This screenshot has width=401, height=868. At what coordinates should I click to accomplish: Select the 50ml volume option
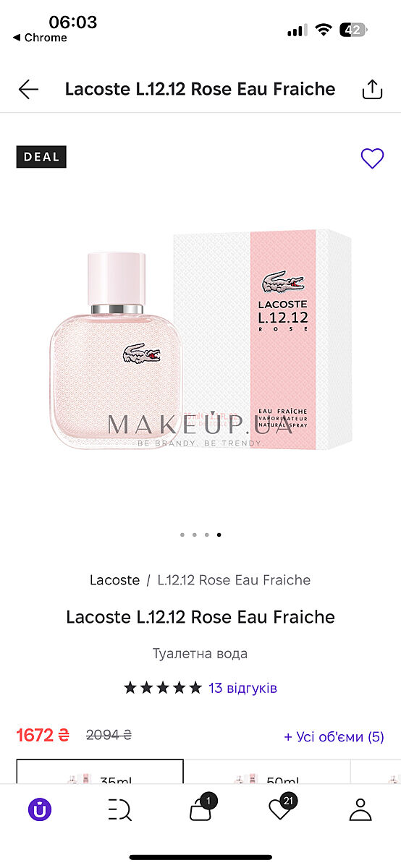click(x=267, y=771)
